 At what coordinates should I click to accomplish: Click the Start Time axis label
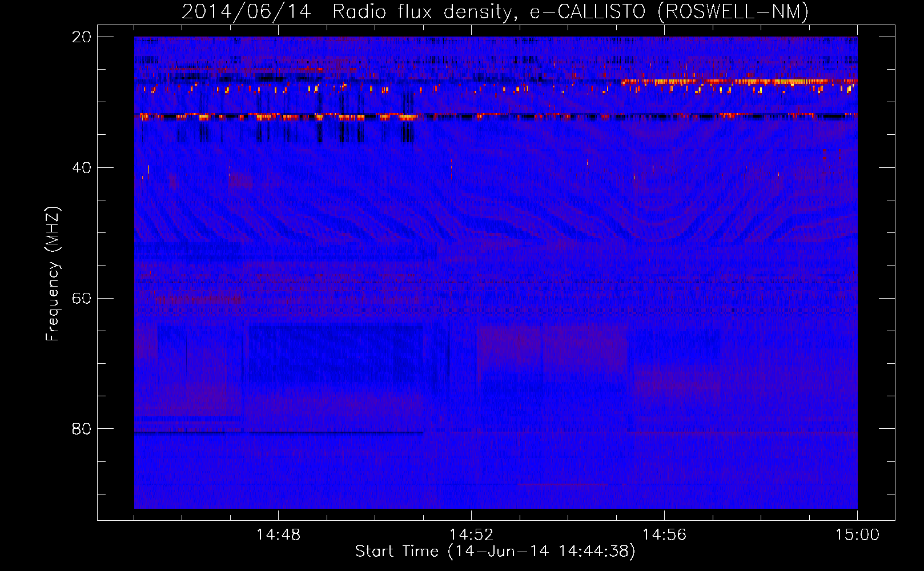pyautogui.click(x=495, y=551)
